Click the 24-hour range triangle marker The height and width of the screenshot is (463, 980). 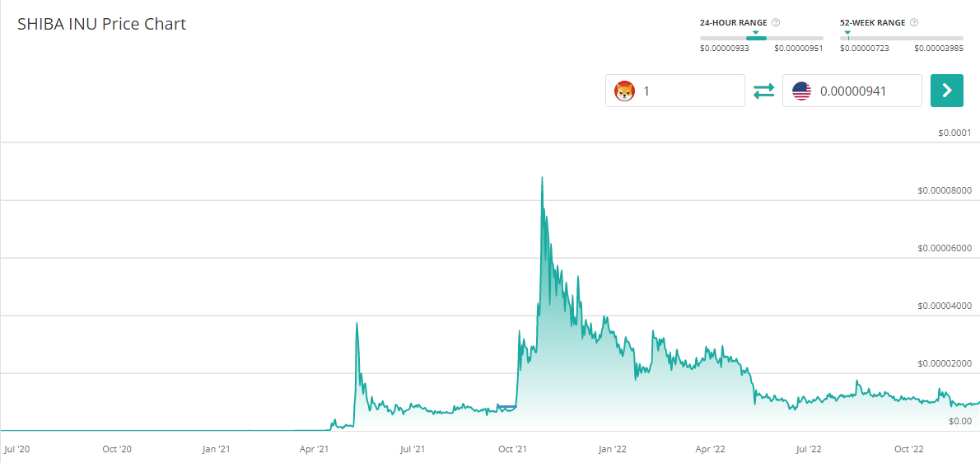pos(755,33)
